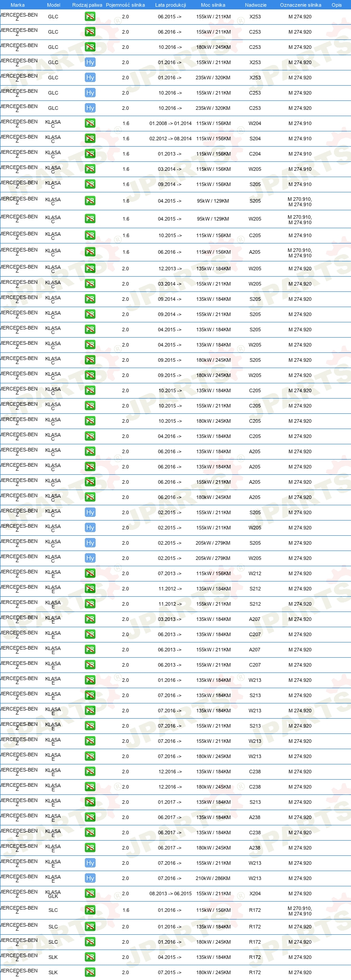Click petrol icon in 12.2016 180kW C238 row
This screenshot has width=351, height=980.
coord(90,787)
